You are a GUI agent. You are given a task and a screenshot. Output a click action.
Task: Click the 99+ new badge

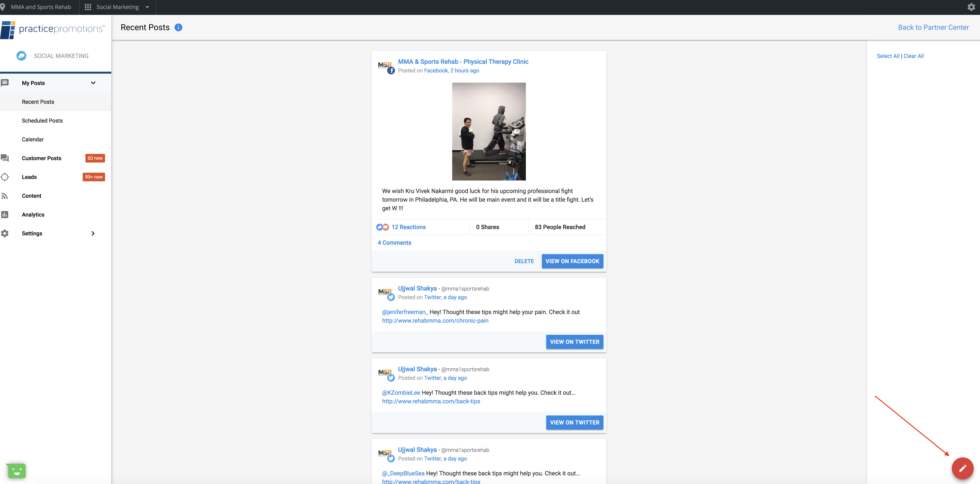[x=94, y=177]
